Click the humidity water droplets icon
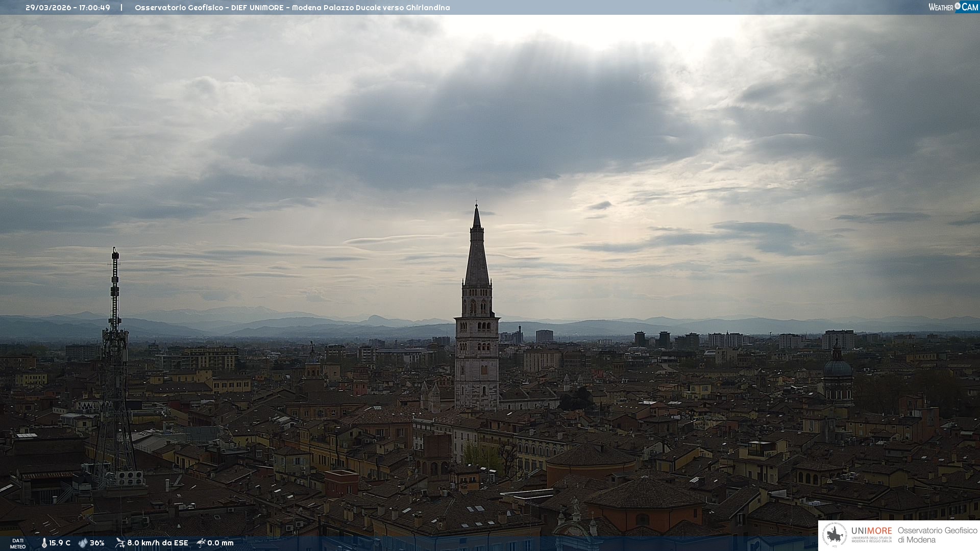The width and height of the screenshot is (980, 551). (83, 543)
